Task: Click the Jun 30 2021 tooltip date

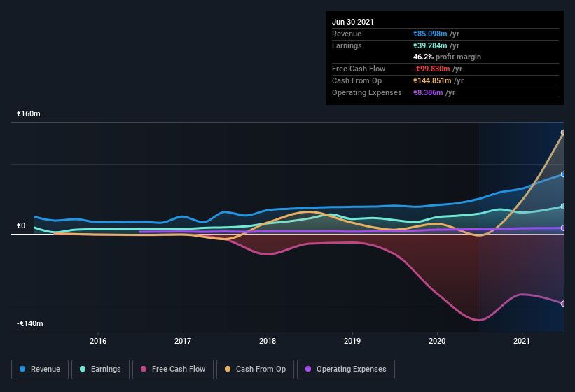Action: [353, 22]
